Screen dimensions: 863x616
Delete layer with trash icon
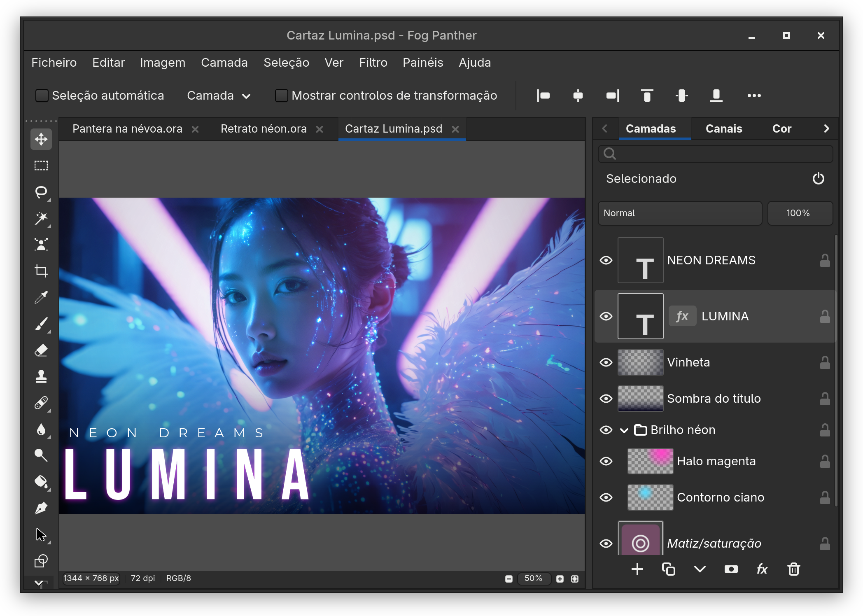click(793, 569)
